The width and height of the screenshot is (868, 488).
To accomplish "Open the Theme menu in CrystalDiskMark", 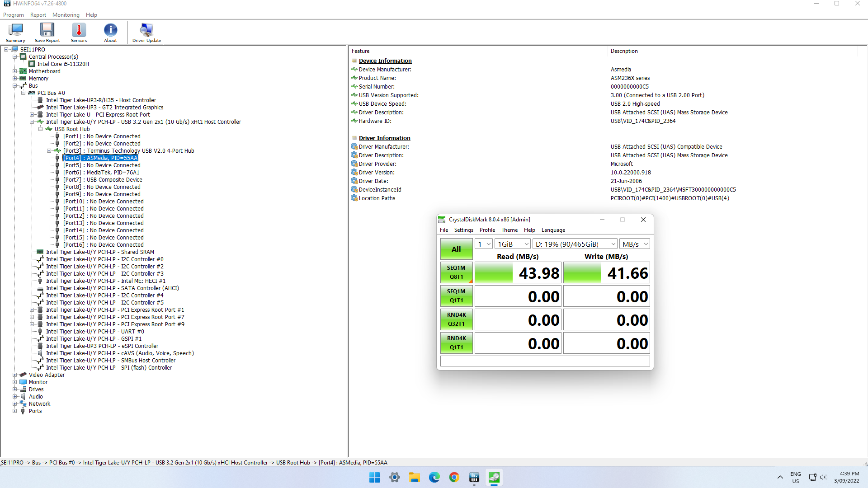I will [509, 230].
